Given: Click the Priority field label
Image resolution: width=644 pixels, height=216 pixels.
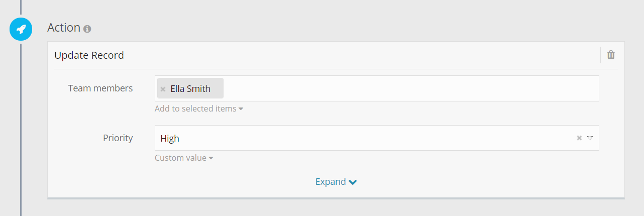Looking at the screenshot, I should pyautogui.click(x=118, y=138).
